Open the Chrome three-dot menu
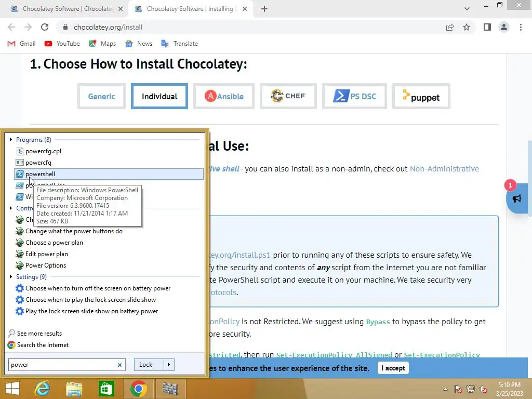Viewport: 532px width, 399px height. click(x=521, y=27)
